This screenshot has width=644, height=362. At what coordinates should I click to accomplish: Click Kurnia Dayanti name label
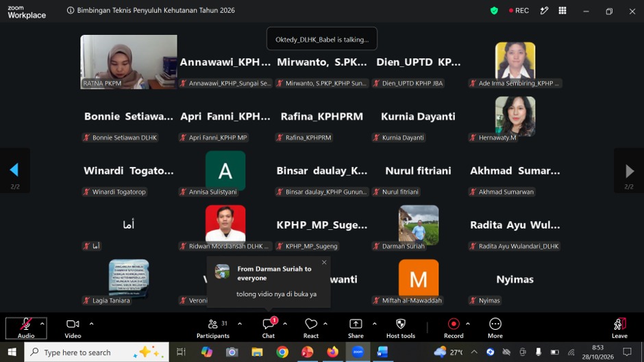[399, 138]
